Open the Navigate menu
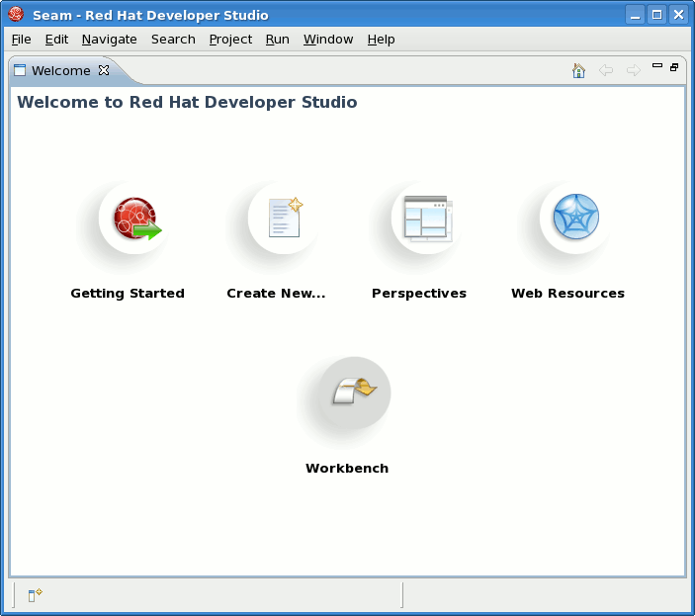This screenshot has width=695, height=616. point(110,40)
